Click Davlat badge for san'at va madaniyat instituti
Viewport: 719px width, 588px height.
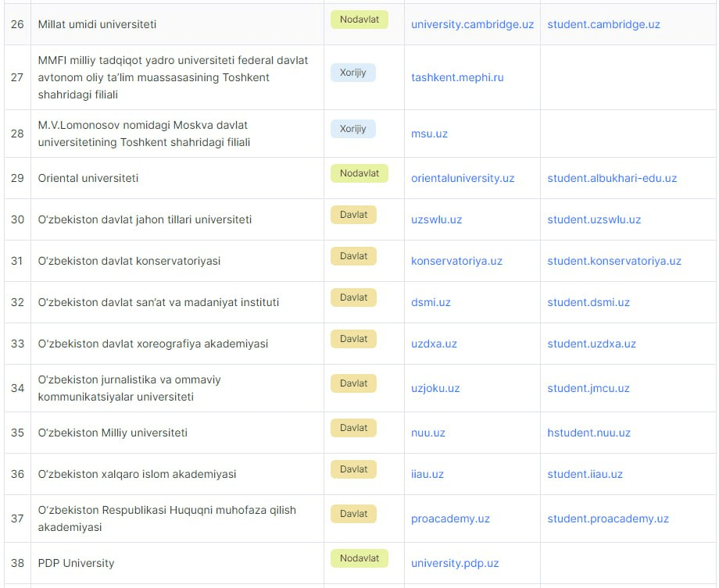click(x=353, y=298)
